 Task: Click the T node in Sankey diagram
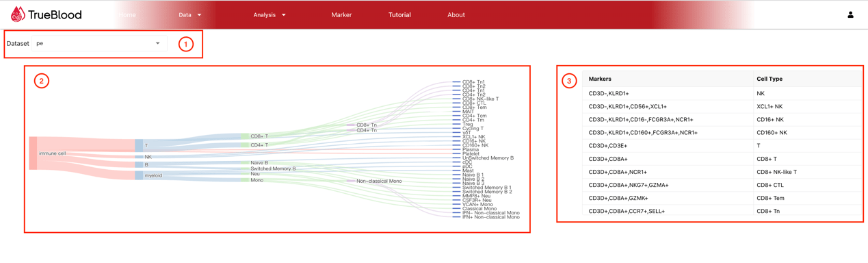tap(139, 145)
